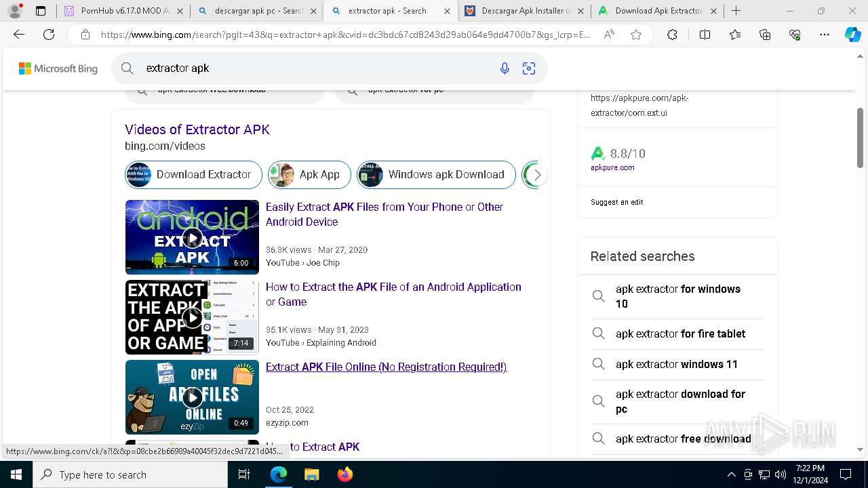Toggle split screen view

point(705,35)
